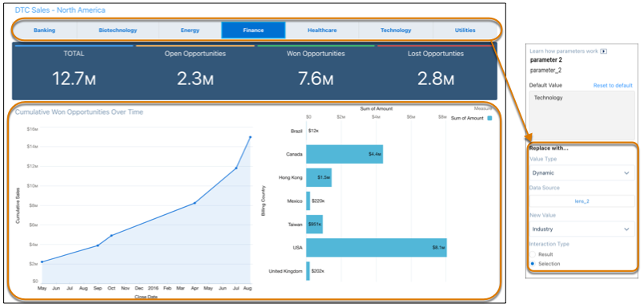Viewport: 644px width, 308px height.
Task: Click the Won Opportunities 7.6M metric
Action: 316,72
